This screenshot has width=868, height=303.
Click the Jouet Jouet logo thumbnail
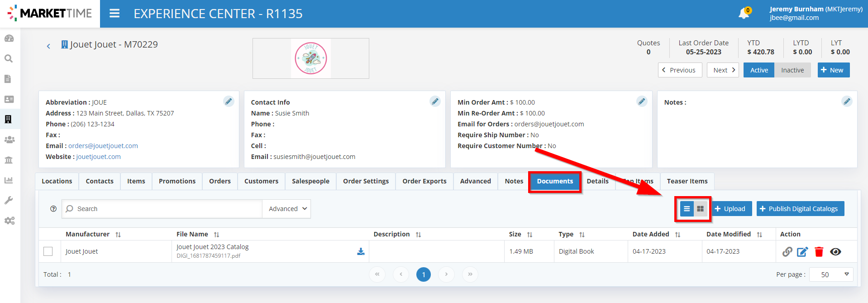tap(311, 58)
